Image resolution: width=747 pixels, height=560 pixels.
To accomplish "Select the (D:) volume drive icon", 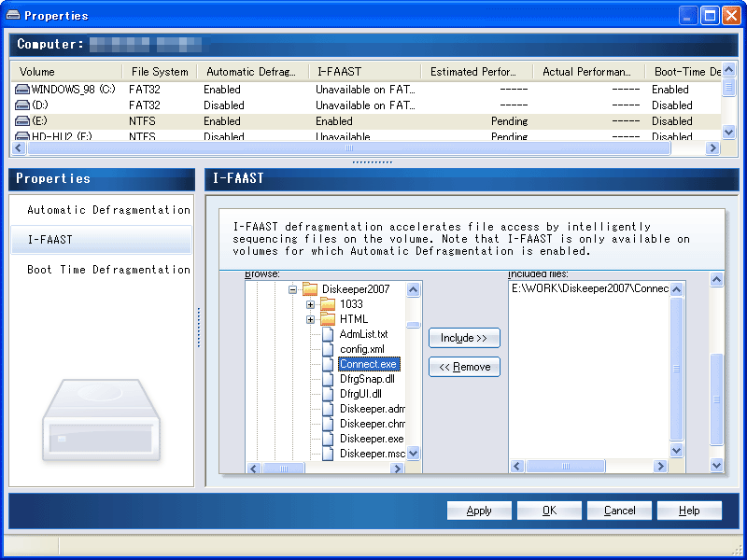I will (x=21, y=105).
